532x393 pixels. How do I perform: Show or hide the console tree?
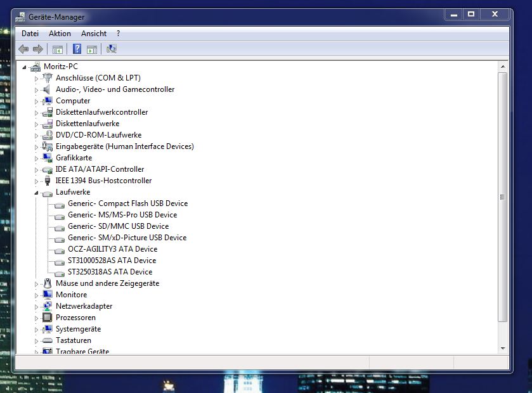[57, 49]
